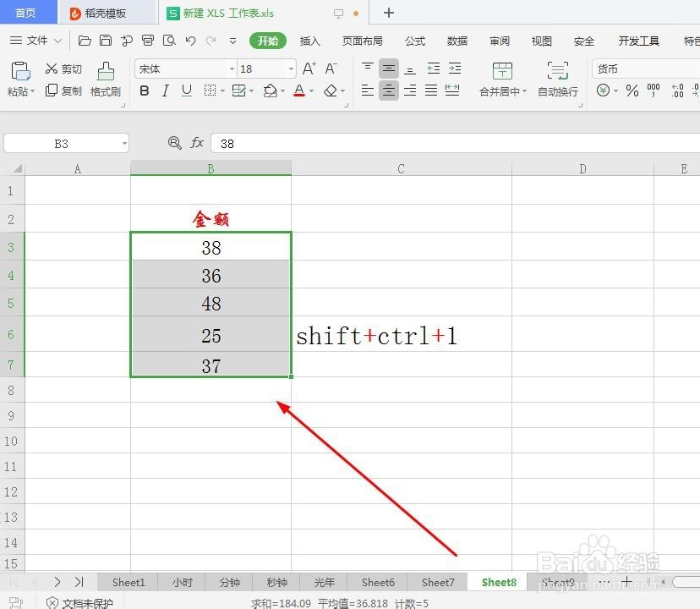Open the font name dropdown

(x=232, y=69)
